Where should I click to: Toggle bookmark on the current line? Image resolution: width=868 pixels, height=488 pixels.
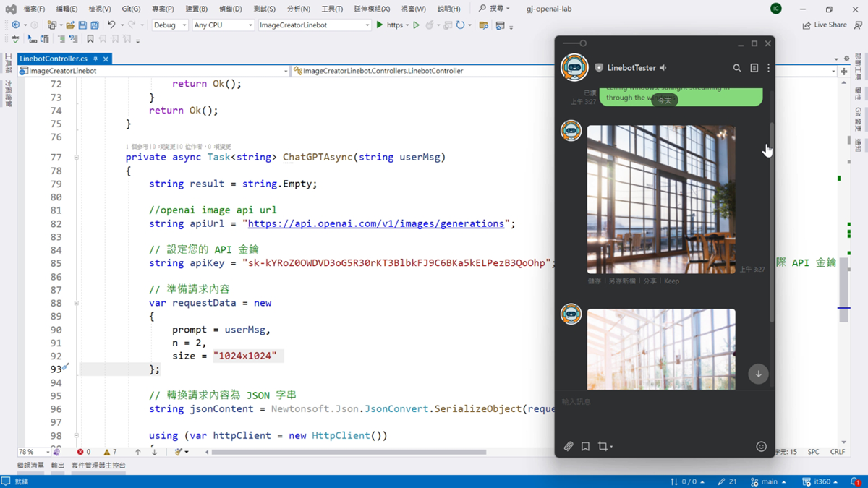click(90, 39)
